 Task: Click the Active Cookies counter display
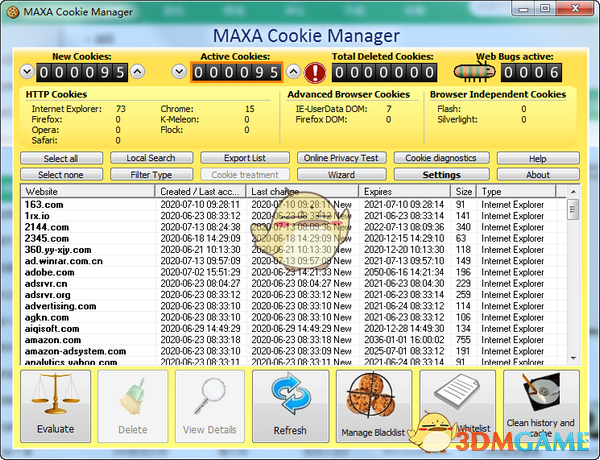click(x=236, y=72)
